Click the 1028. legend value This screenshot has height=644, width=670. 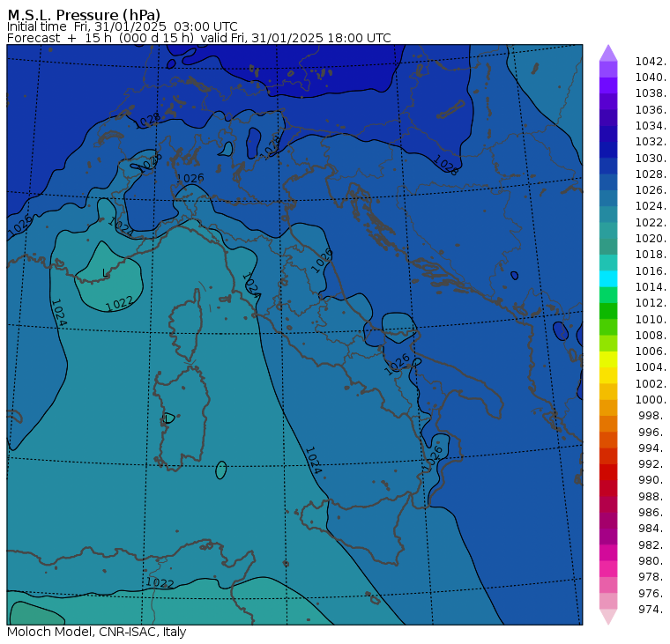651,174
